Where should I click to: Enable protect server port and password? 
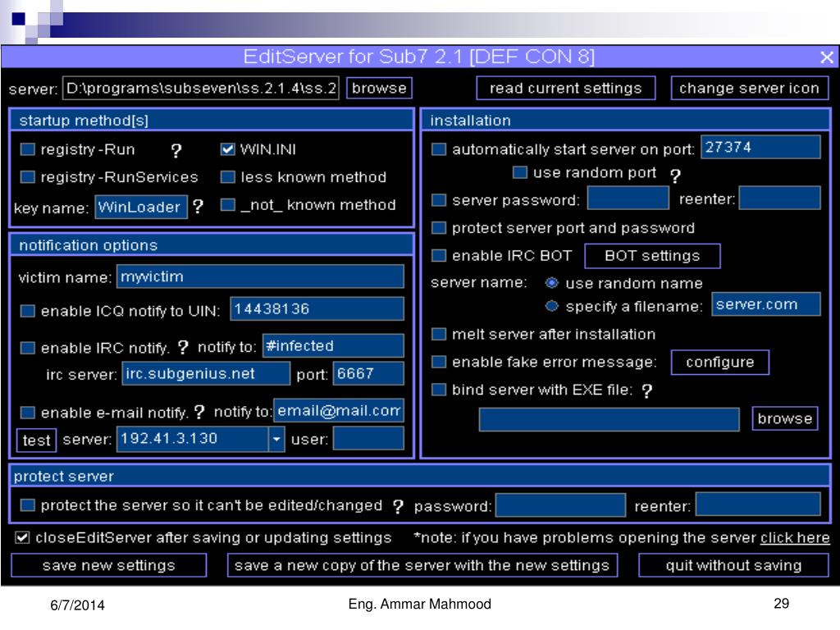pyautogui.click(x=439, y=228)
